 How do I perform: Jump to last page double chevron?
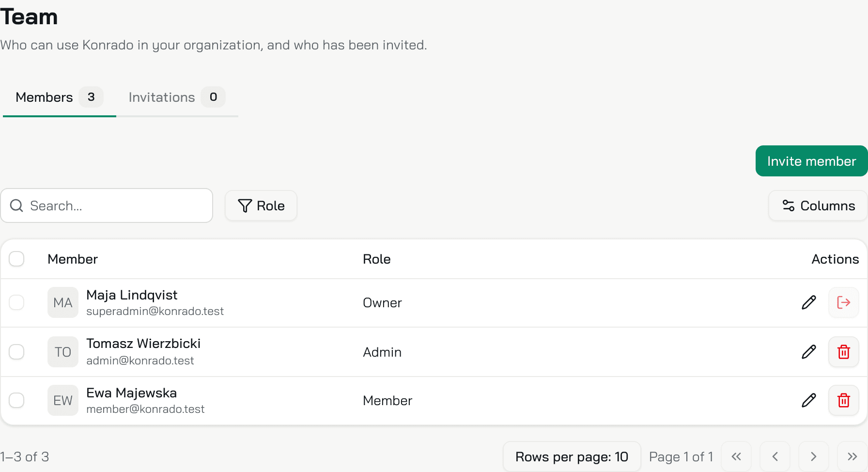pyautogui.click(x=852, y=456)
